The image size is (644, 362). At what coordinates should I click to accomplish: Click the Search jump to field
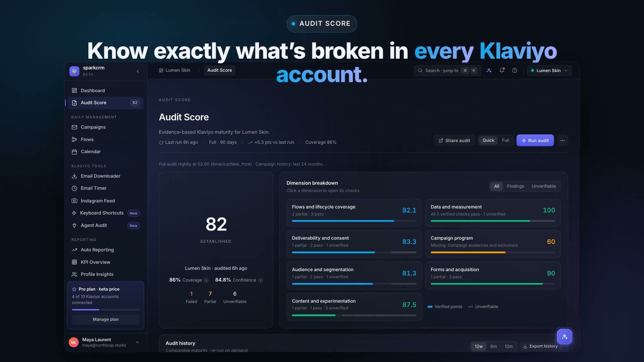(447, 70)
